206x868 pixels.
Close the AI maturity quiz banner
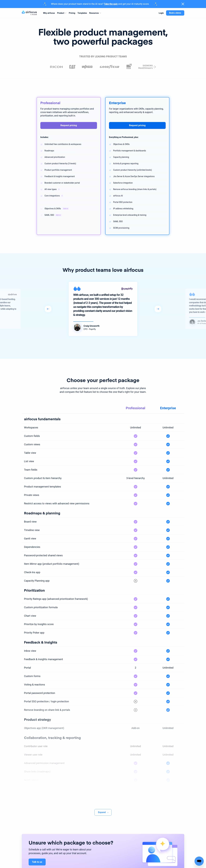[183, 4]
